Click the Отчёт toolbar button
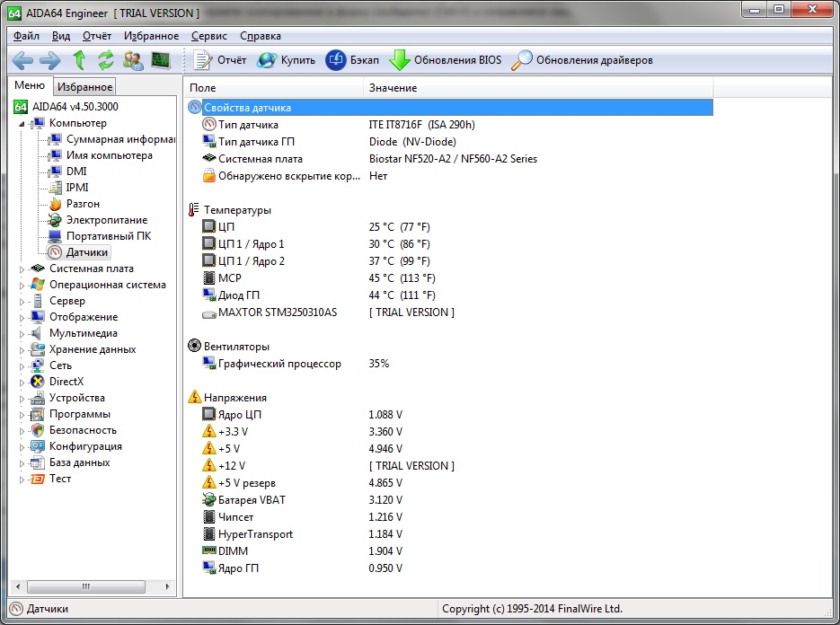This screenshot has width=840, height=625. (x=219, y=60)
